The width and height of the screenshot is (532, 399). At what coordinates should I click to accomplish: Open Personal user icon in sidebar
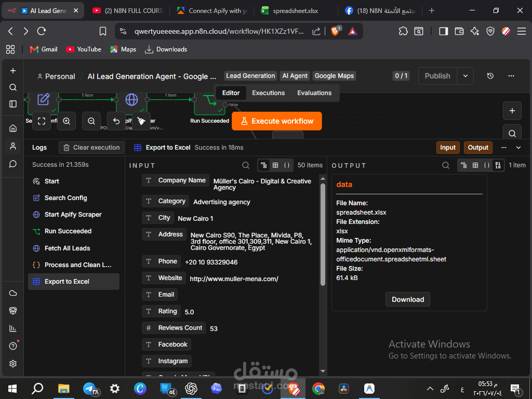(13, 146)
